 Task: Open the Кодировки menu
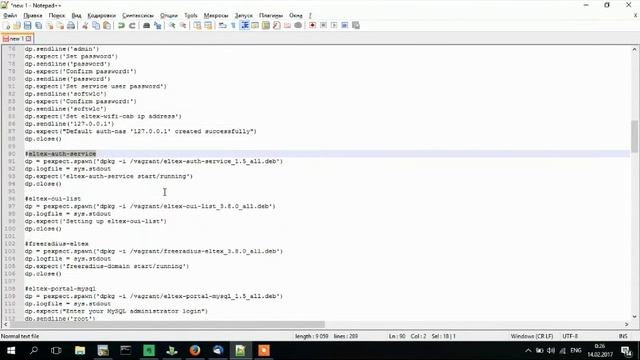(102, 16)
